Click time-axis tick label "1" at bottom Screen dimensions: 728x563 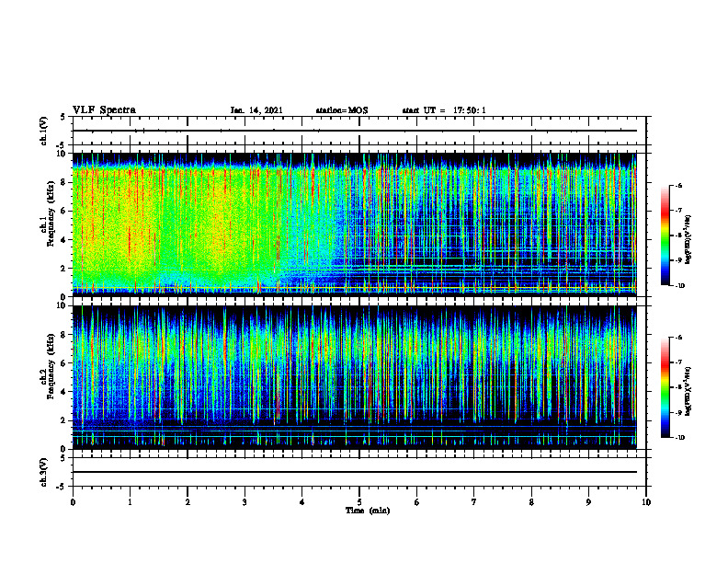[x=130, y=502]
